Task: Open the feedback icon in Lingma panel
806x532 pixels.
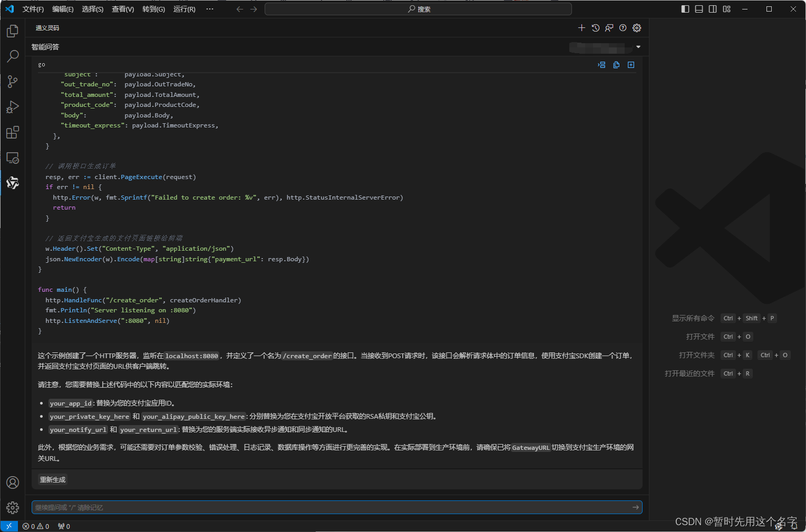Action: [609, 28]
